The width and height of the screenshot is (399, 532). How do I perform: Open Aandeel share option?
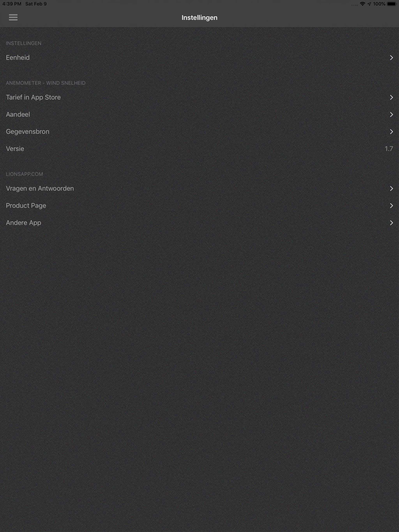point(199,115)
